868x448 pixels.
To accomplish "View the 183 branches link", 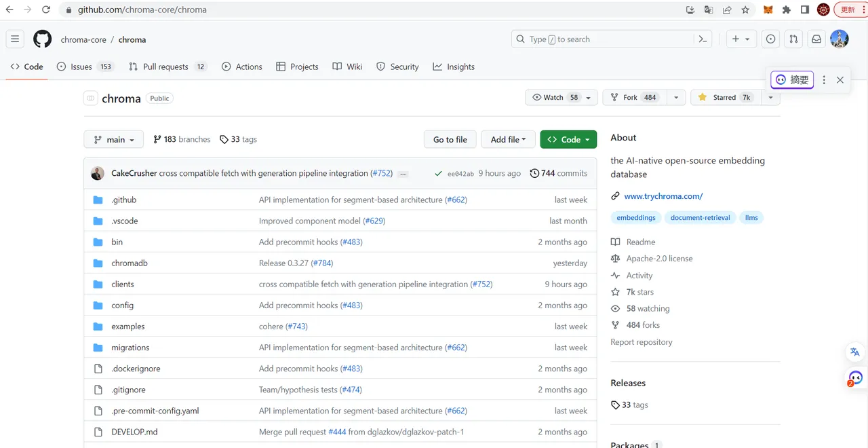I will [x=182, y=139].
